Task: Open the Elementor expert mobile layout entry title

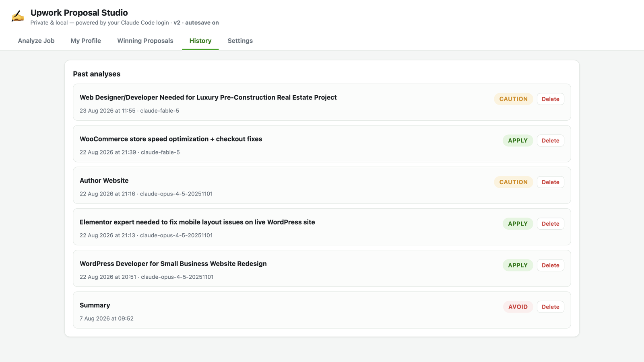Action: click(197, 222)
